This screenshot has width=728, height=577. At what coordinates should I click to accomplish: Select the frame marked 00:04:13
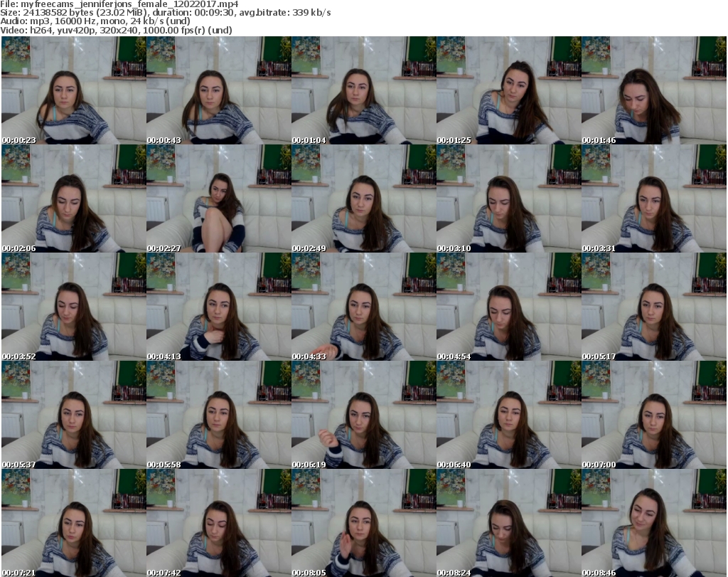pyautogui.click(x=219, y=307)
